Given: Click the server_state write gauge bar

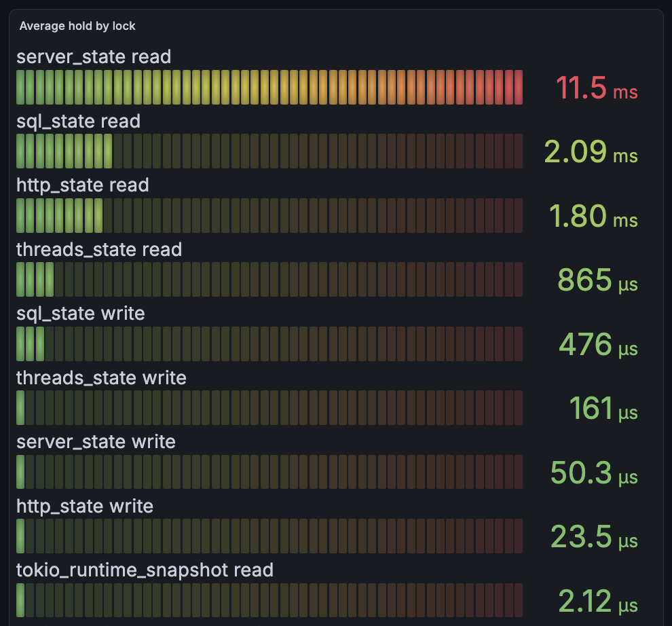Looking at the screenshot, I should coord(269,472).
